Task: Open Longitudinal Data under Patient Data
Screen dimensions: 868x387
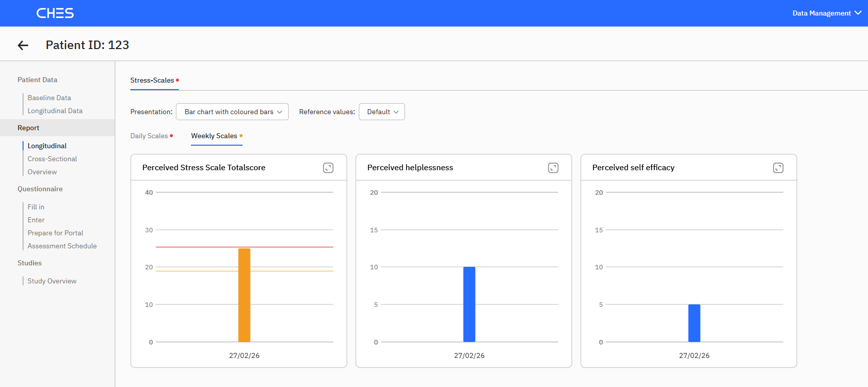Action: point(55,111)
